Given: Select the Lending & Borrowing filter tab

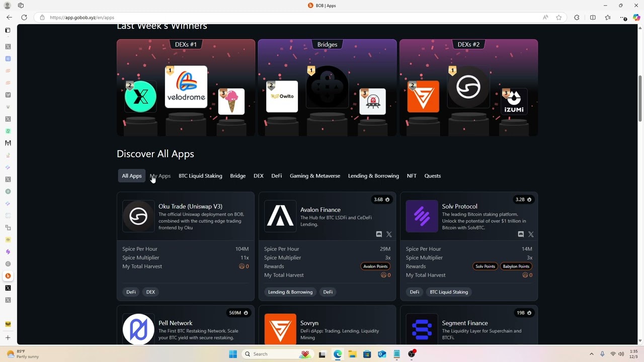Looking at the screenshot, I should coord(373,176).
